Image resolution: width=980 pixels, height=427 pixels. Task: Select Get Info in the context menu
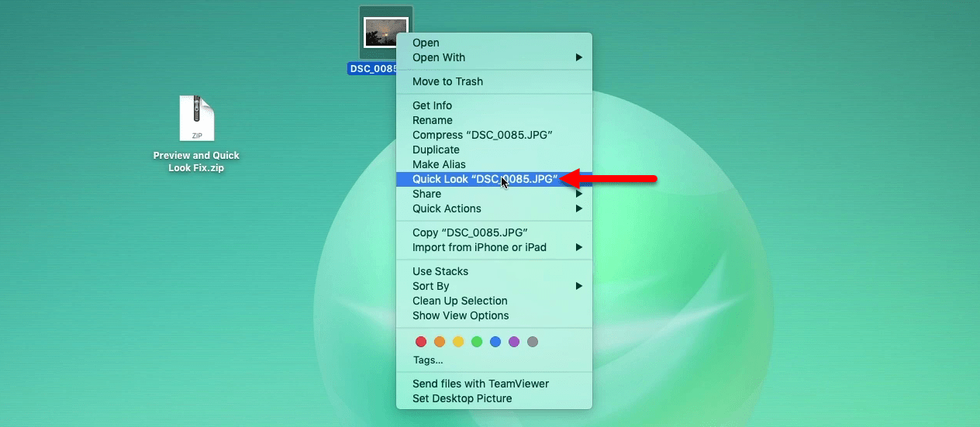tap(494, 105)
